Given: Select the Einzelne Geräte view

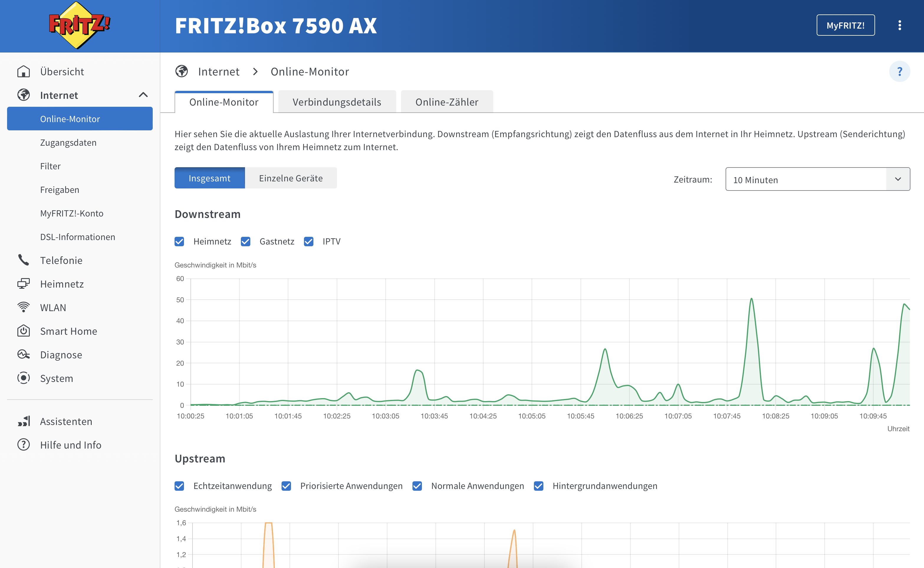Looking at the screenshot, I should coord(291,178).
